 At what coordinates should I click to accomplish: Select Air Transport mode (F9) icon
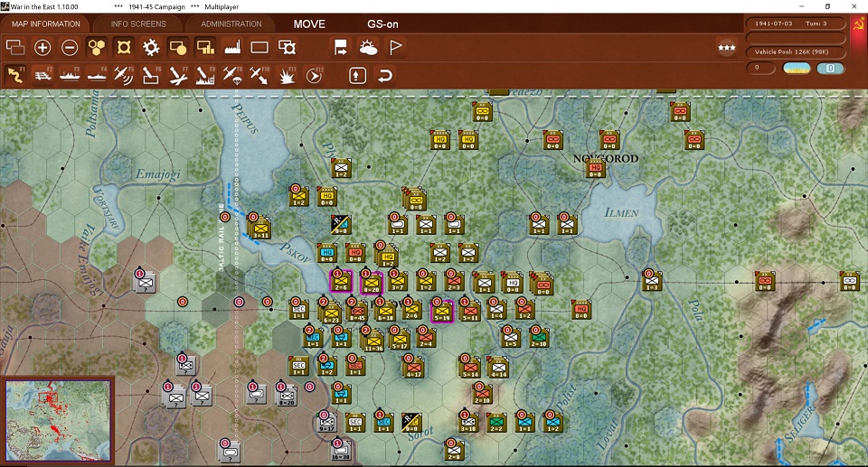point(232,75)
